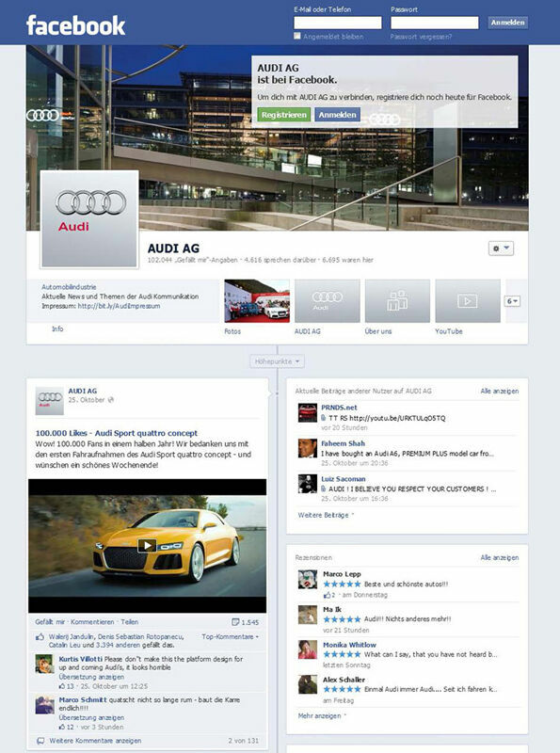The width and height of the screenshot is (560, 753).
Task: Open Top-Kommentare sort dropdown
Action: pyautogui.click(x=230, y=636)
